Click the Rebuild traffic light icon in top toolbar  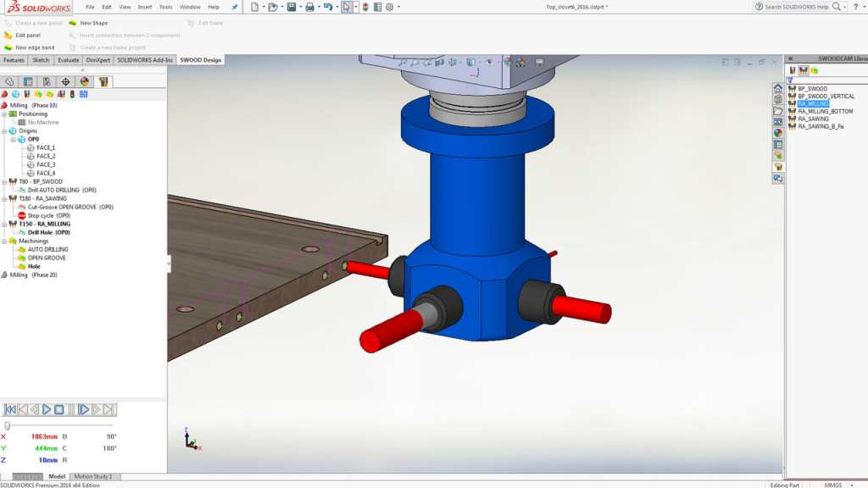[x=365, y=7]
